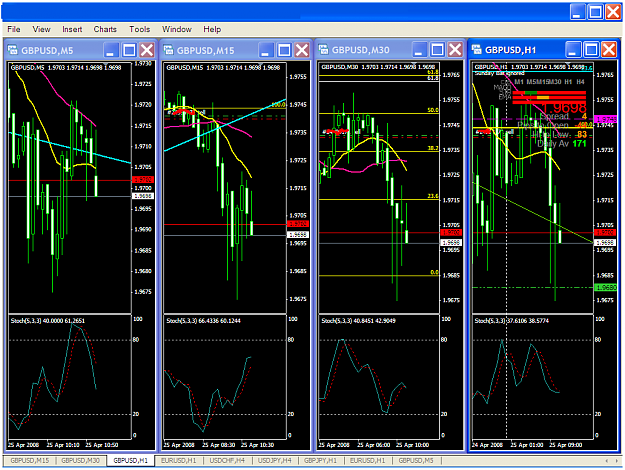
Task: Click the GBPUSD,M5 chart window icon
Action: coord(13,50)
